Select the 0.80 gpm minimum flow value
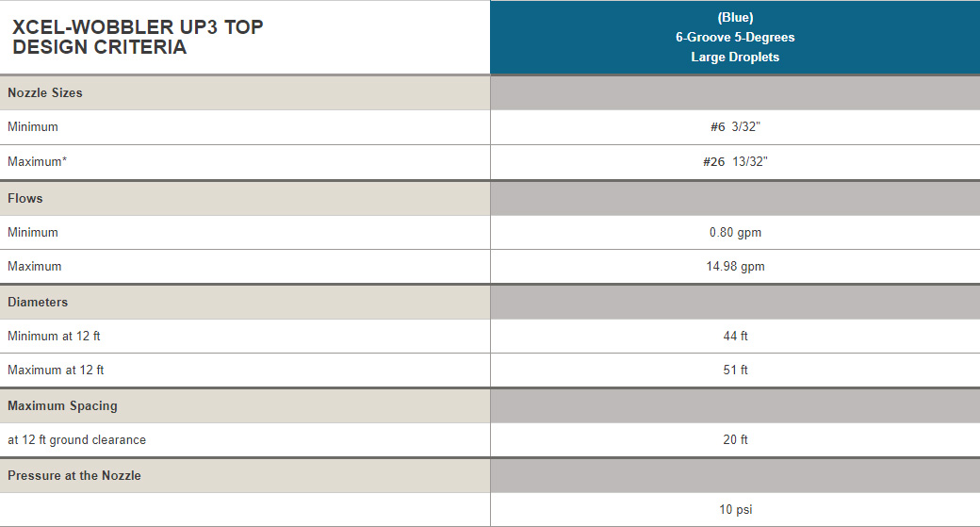Screen dimensions: 980x527 [x=735, y=233]
